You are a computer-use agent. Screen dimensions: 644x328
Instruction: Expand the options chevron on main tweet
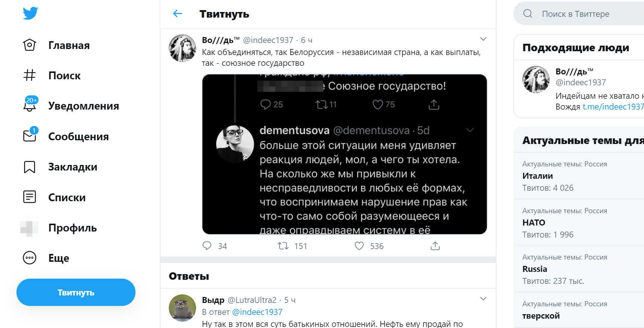click(x=483, y=39)
